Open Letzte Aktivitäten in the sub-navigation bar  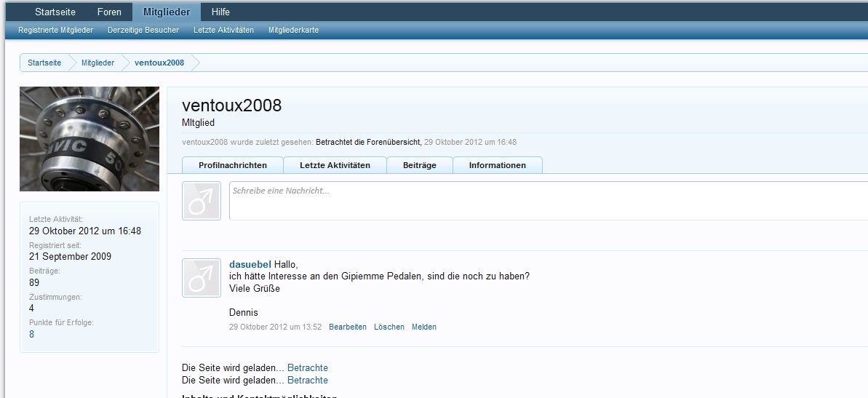pos(223,30)
